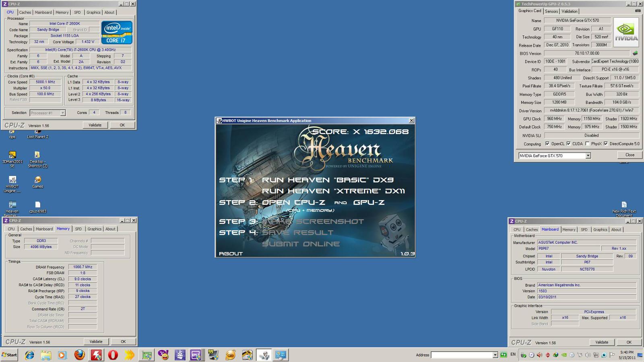
Task: Click the Safely Remove Hardware tray icon
Action: [x=523, y=355]
